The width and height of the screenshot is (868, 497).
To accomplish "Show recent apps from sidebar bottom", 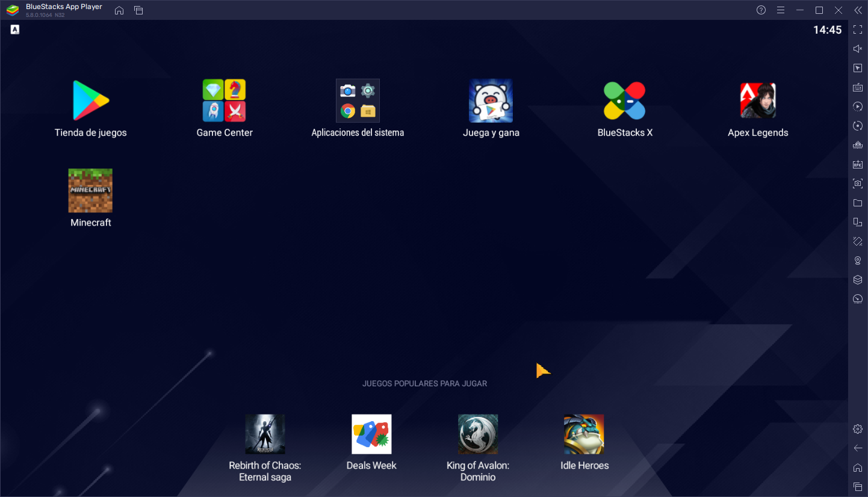I will point(858,487).
